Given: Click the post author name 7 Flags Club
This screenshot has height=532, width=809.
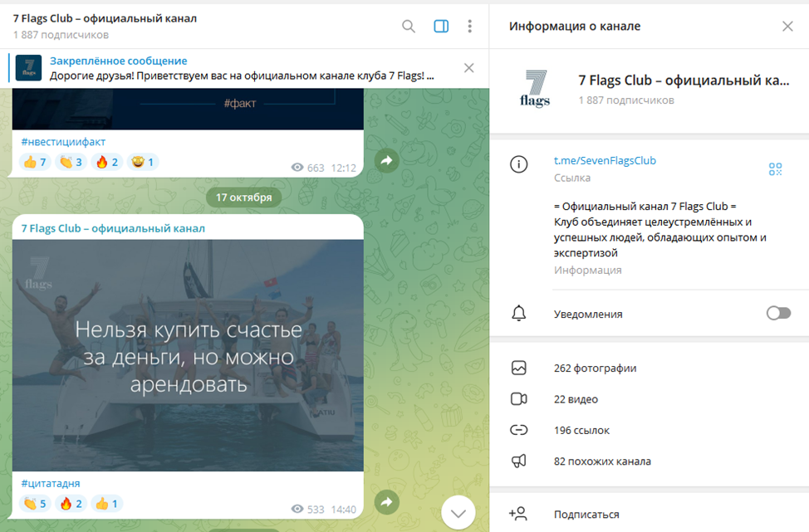Looking at the screenshot, I should (113, 228).
